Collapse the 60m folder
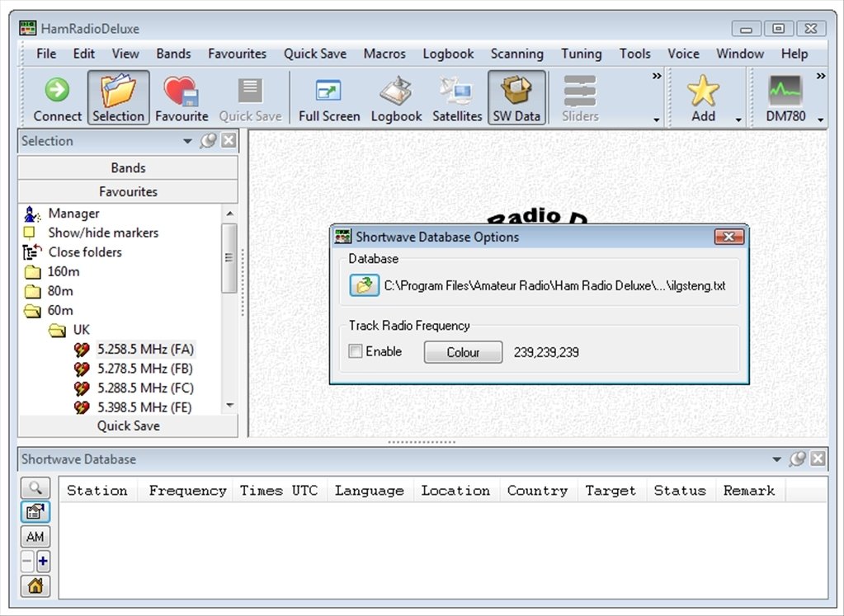This screenshot has height=616, width=844. point(33,310)
